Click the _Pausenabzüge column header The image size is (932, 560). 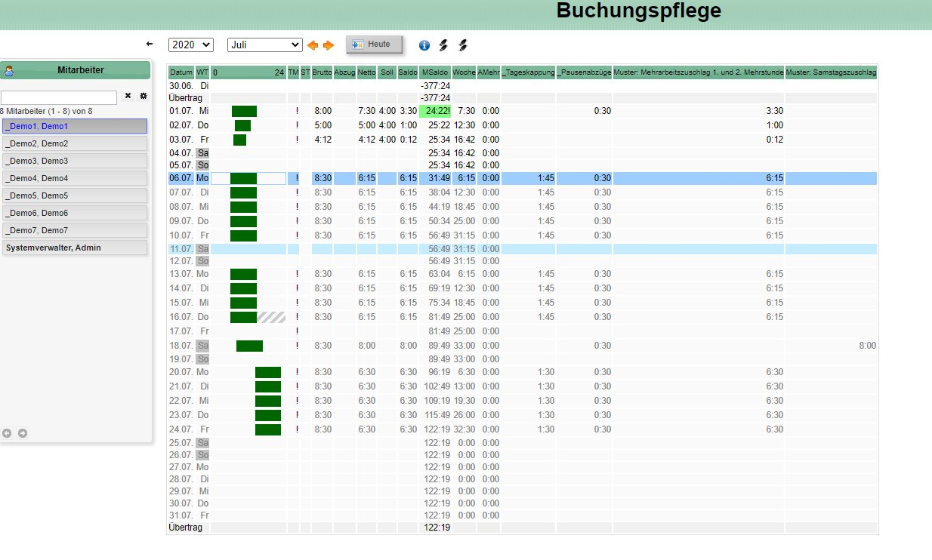(585, 73)
